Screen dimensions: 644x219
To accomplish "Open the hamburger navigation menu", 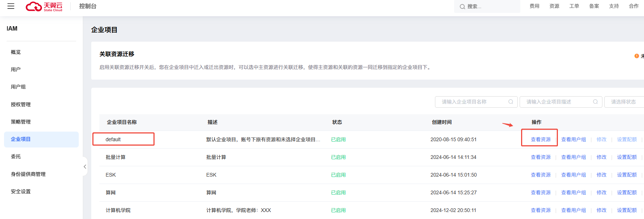I will [x=11, y=6].
